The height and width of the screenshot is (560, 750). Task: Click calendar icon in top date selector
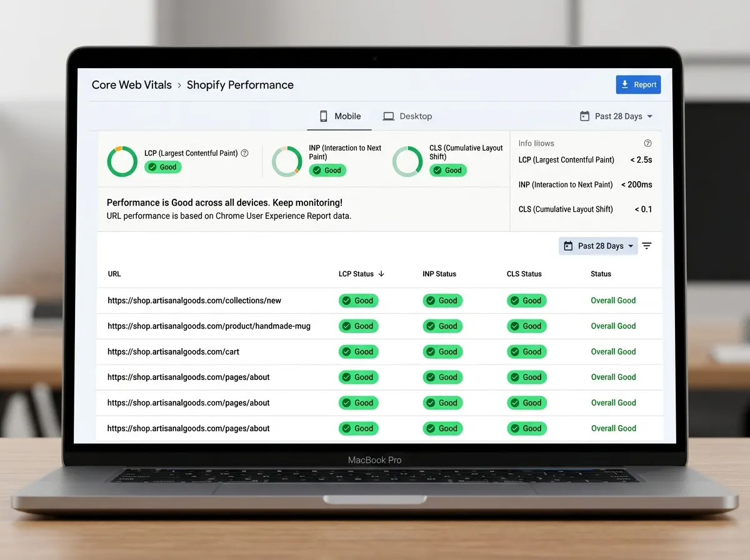585,116
